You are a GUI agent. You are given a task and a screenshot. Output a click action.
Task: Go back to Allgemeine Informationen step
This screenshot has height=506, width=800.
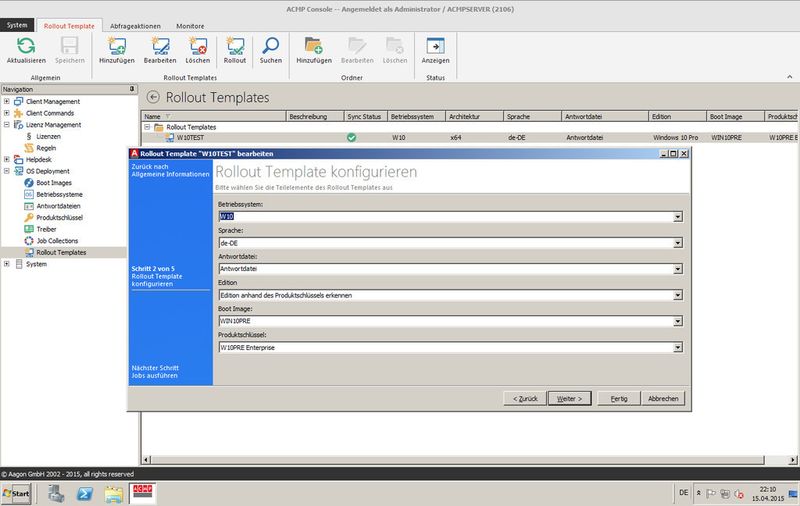[x=170, y=170]
